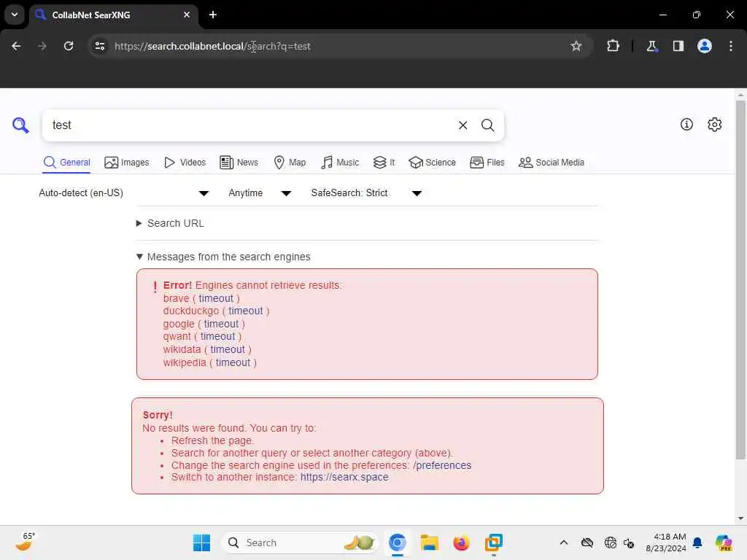
Task: Click the duckduckgo timeout link
Action: [x=245, y=311]
